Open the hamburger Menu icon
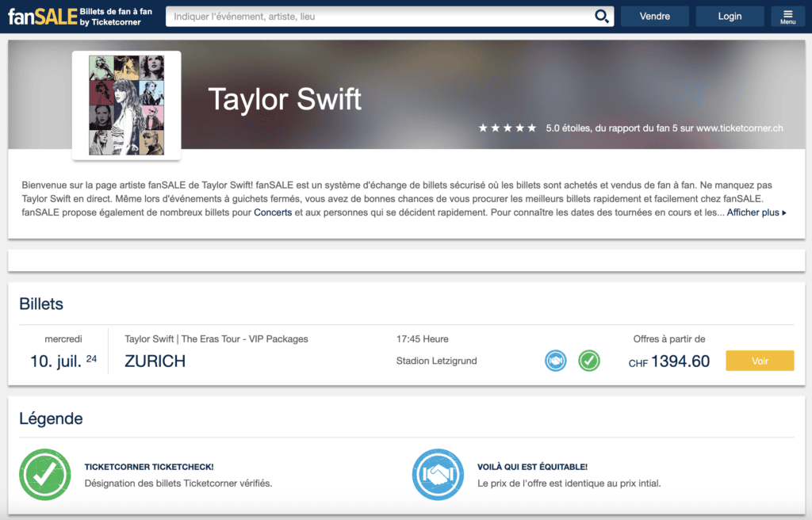Screen dimensions: 812x520 [x=787, y=17]
